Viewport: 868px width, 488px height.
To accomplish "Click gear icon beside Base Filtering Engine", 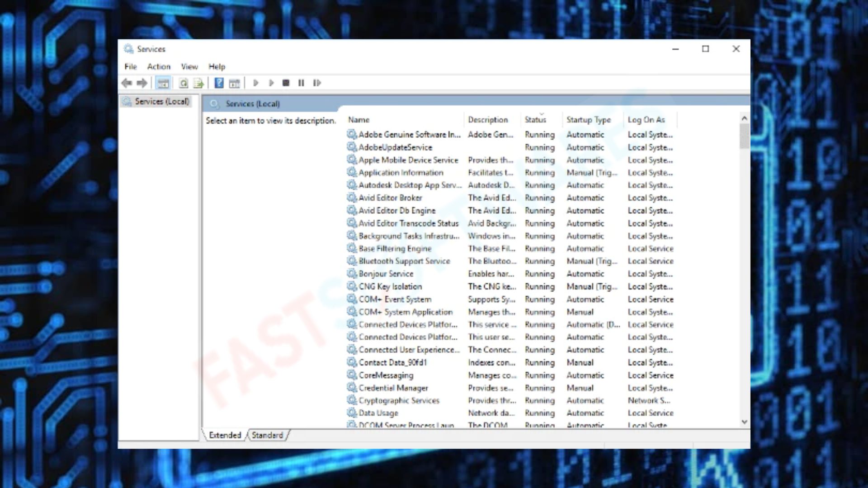I will click(x=352, y=248).
